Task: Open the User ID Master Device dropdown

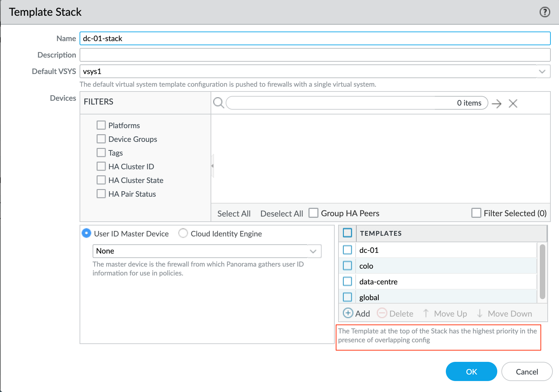Action: point(313,251)
